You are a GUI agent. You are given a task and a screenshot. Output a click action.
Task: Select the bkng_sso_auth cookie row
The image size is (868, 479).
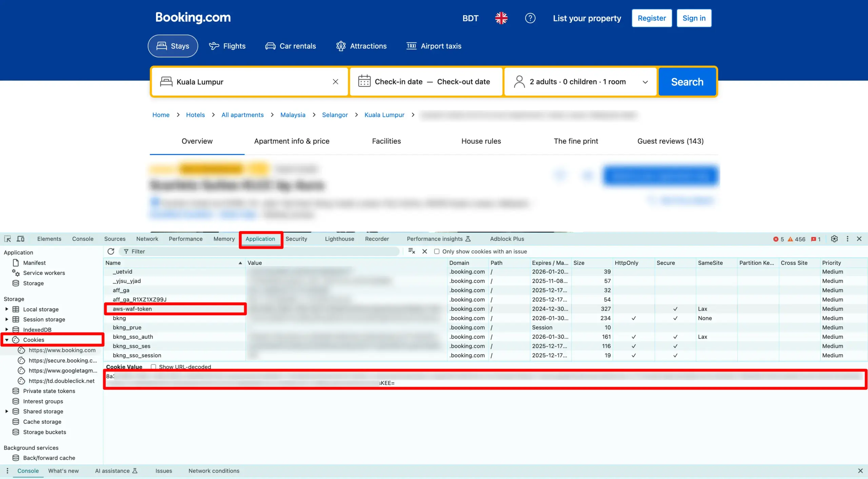485,337
